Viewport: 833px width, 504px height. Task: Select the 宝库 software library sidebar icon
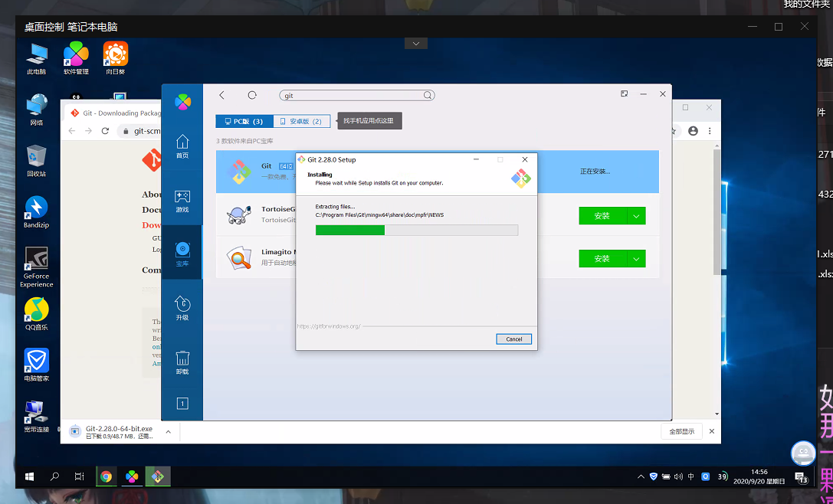[182, 253]
